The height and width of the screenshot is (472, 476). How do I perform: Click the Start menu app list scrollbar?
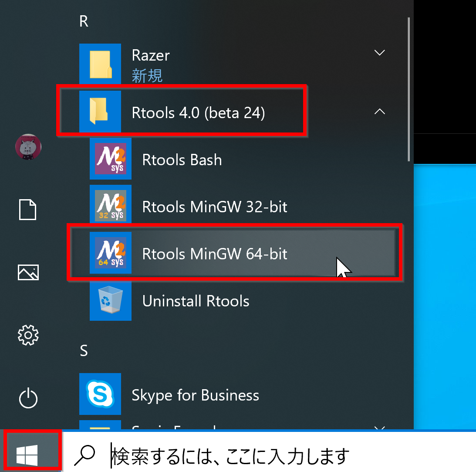point(409,89)
